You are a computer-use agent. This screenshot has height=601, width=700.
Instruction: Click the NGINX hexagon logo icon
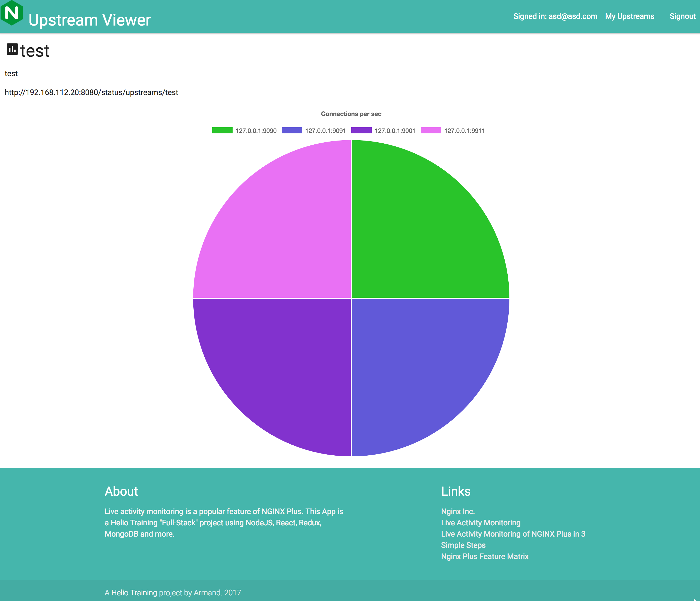click(12, 13)
